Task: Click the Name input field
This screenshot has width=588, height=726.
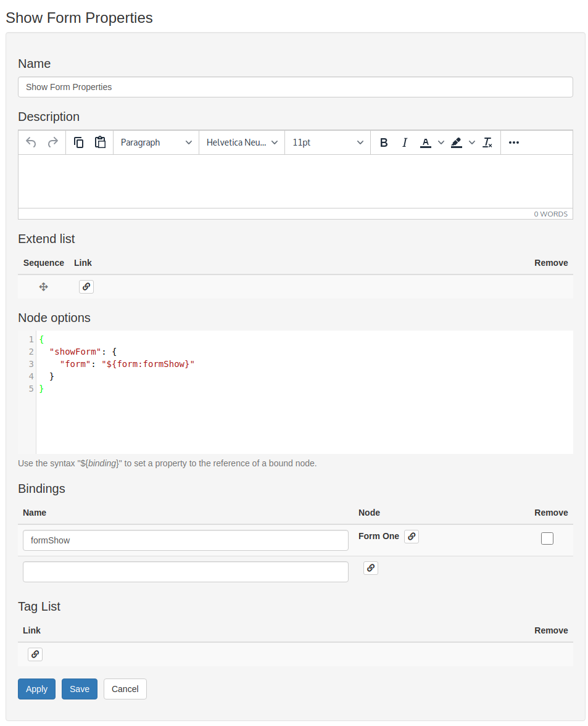Action: 296,87
